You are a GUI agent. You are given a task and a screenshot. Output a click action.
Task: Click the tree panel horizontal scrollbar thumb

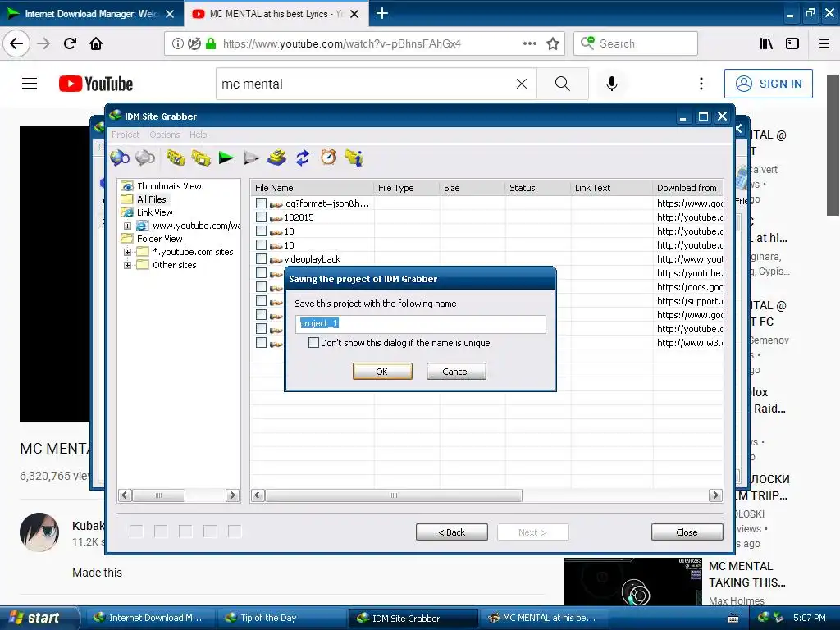click(158, 495)
